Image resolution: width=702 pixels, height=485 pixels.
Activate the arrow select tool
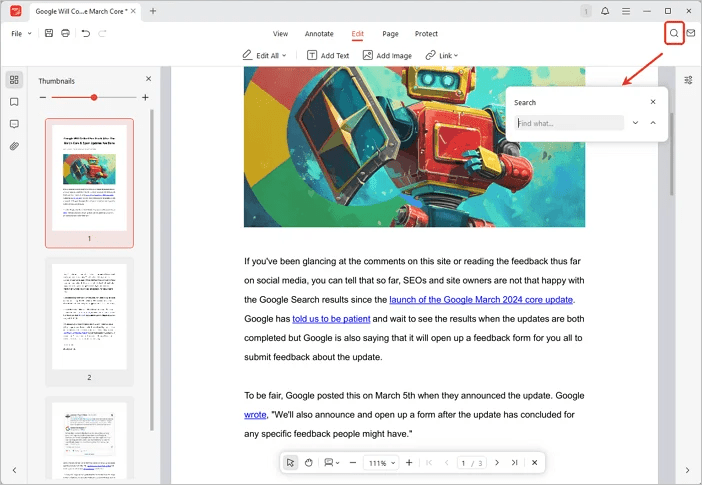290,463
